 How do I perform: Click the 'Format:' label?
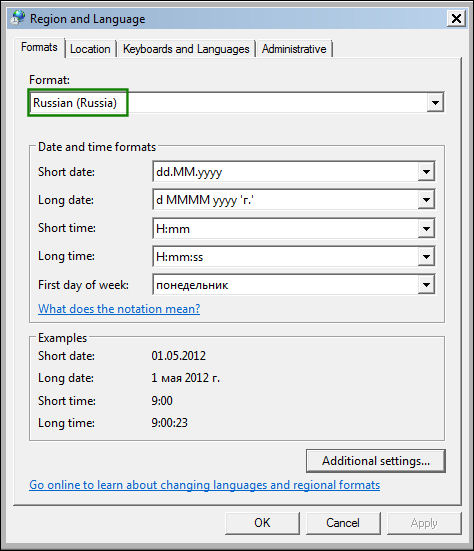[x=50, y=80]
